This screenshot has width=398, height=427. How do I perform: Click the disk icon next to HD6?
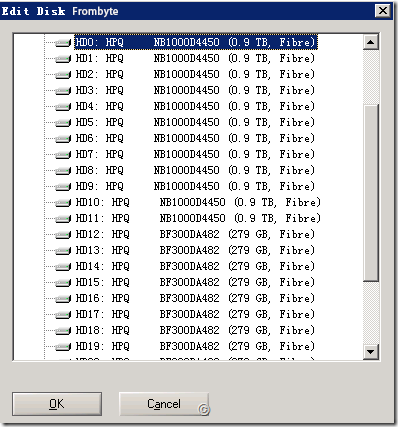(63, 138)
